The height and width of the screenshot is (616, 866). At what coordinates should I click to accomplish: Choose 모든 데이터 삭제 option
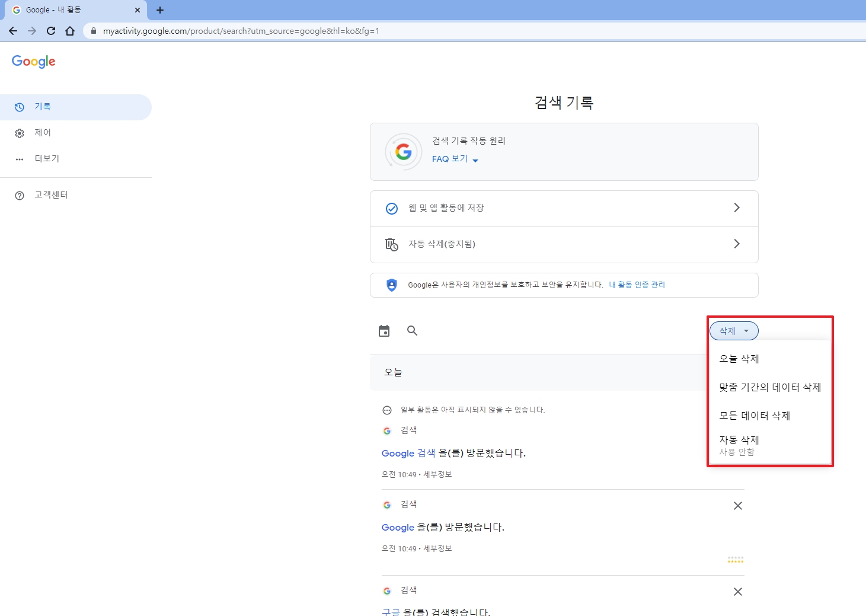[770, 416]
